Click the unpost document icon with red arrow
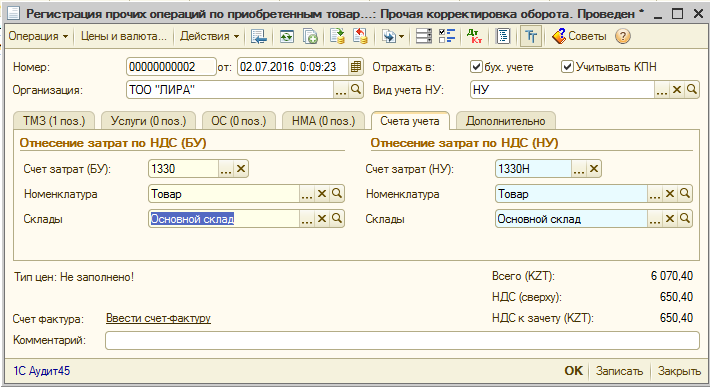Viewport: 710px width, 390px height. click(360, 36)
